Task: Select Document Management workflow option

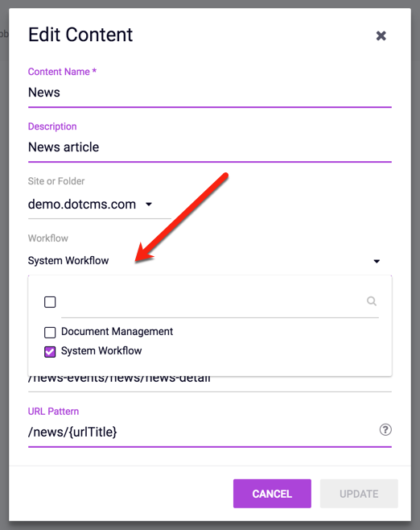Action: pos(117,332)
